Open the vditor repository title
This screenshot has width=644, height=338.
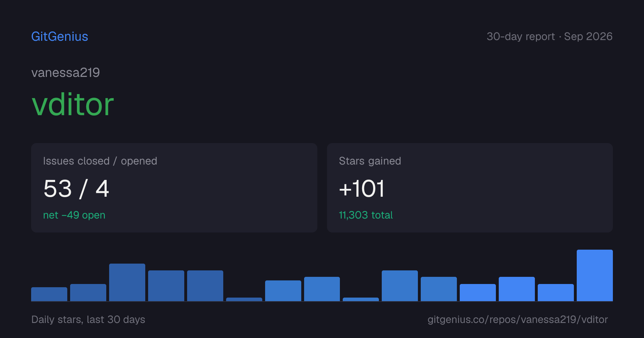click(x=73, y=104)
